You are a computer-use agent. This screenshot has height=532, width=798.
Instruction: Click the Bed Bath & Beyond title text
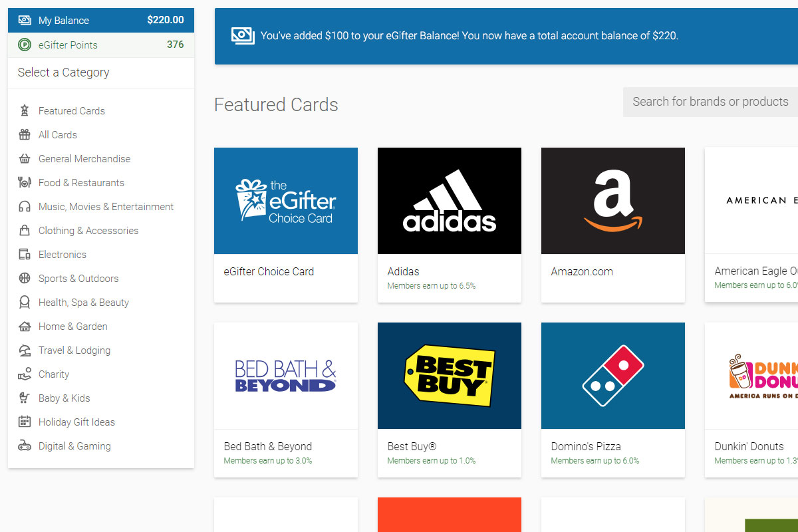click(x=268, y=446)
